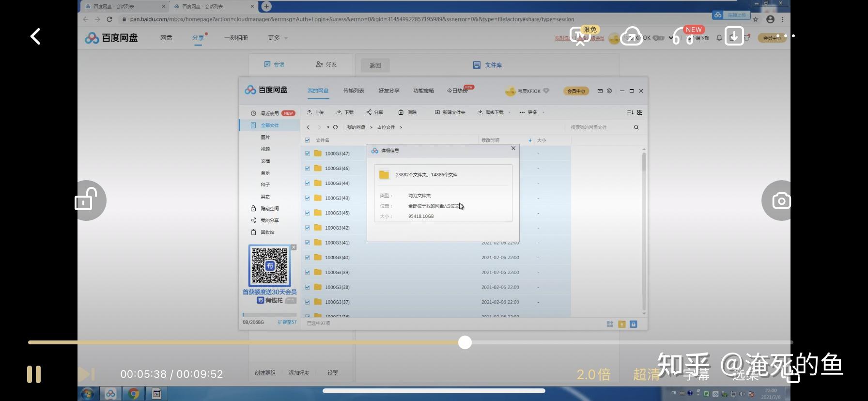Viewport: 868px width, 401px height.
Task: Click the 新建文件夹 new folder button
Action: [450, 112]
